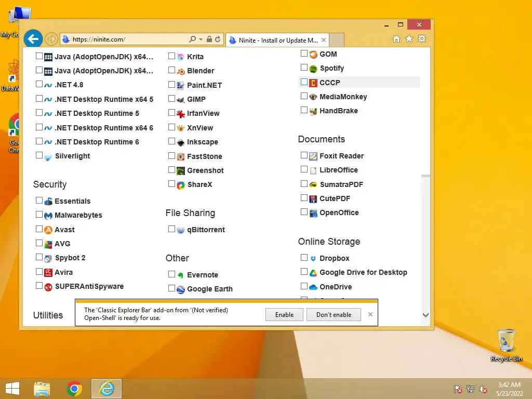Click the Paint.NET icon
This screenshot has width=532, height=399.
point(181,85)
